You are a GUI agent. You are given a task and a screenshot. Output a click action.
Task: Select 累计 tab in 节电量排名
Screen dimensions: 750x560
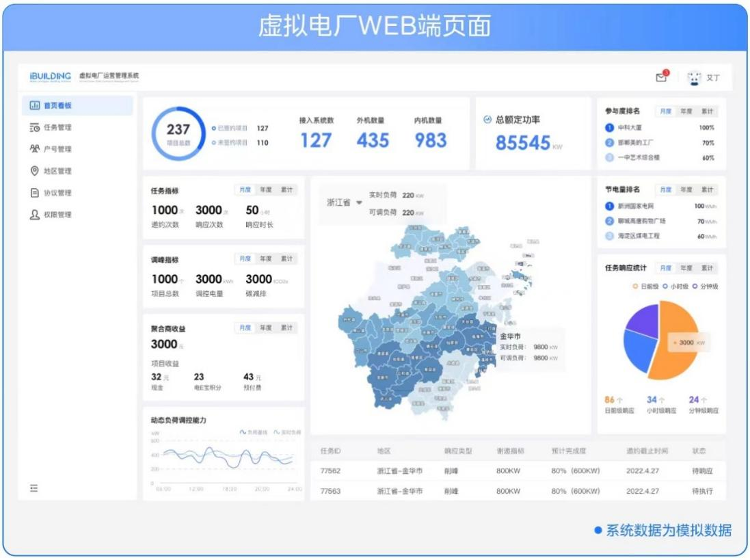click(707, 190)
